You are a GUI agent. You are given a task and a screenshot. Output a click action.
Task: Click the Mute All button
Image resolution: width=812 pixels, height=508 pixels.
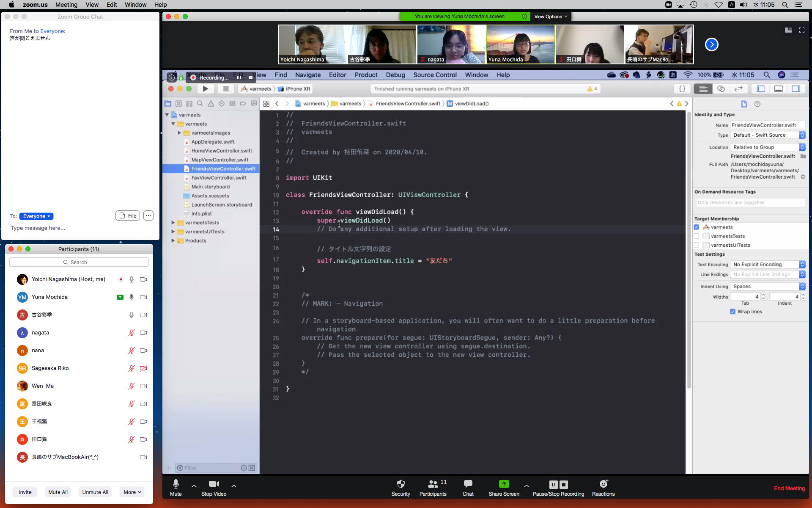(58, 492)
